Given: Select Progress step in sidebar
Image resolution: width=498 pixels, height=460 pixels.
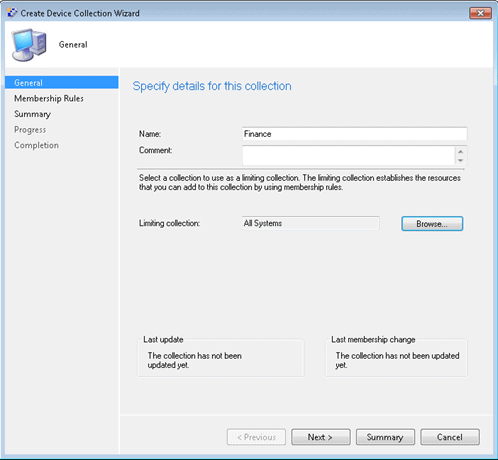Looking at the screenshot, I should click(x=30, y=130).
